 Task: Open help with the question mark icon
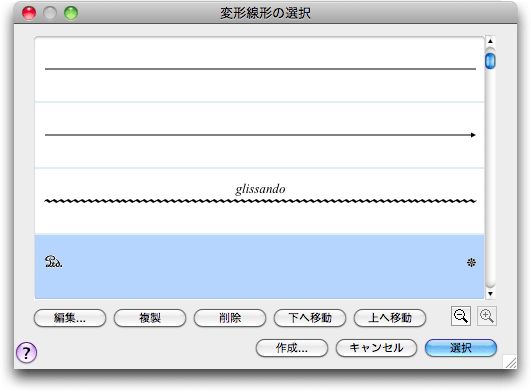click(x=26, y=352)
